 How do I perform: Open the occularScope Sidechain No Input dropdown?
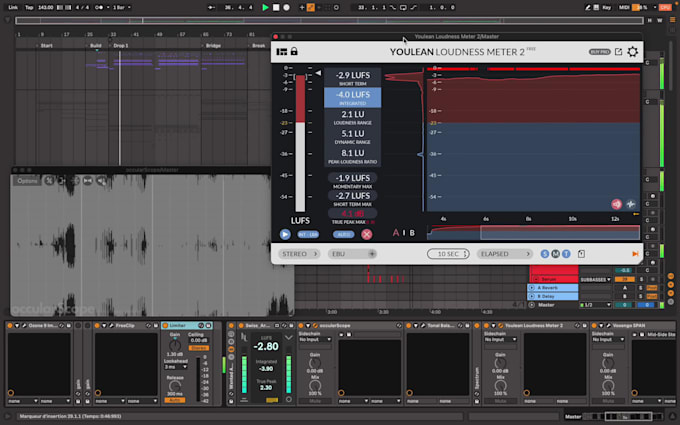315,339
